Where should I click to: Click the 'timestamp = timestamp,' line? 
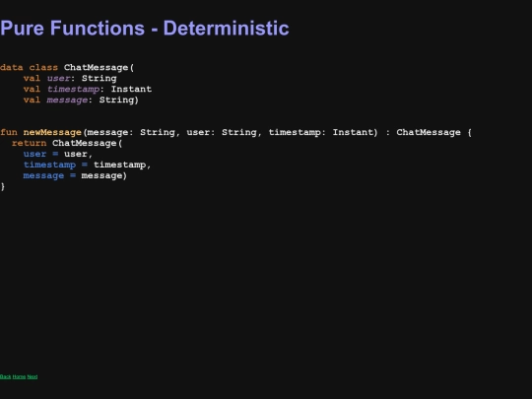(x=87, y=165)
